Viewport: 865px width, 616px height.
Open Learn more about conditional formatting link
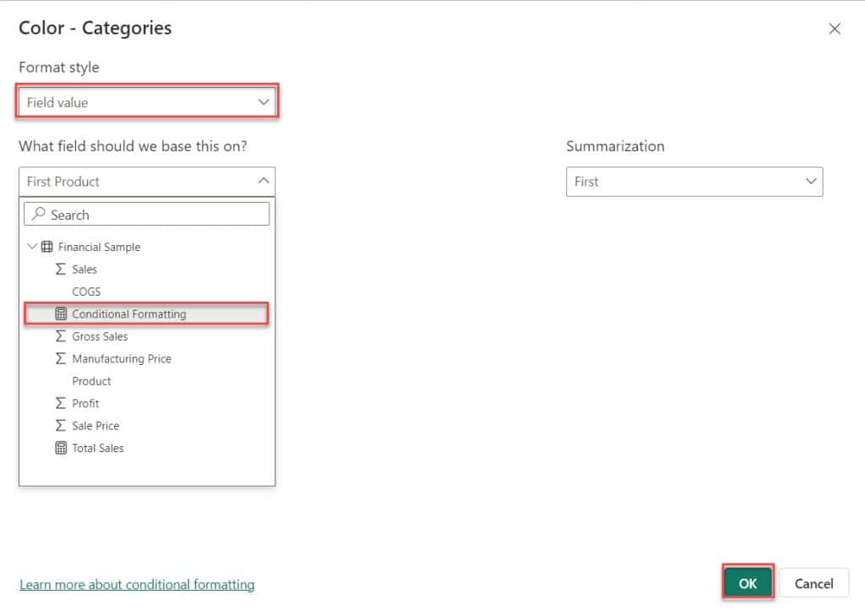point(137,584)
